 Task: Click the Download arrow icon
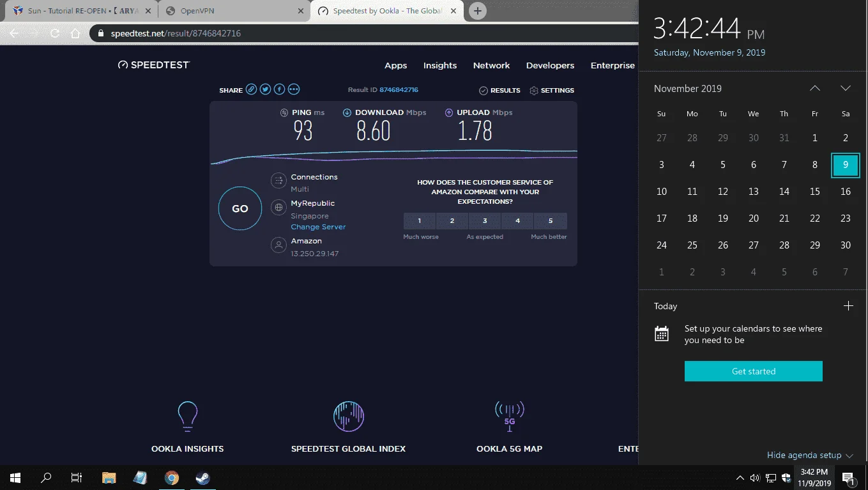[x=347, y=112]
